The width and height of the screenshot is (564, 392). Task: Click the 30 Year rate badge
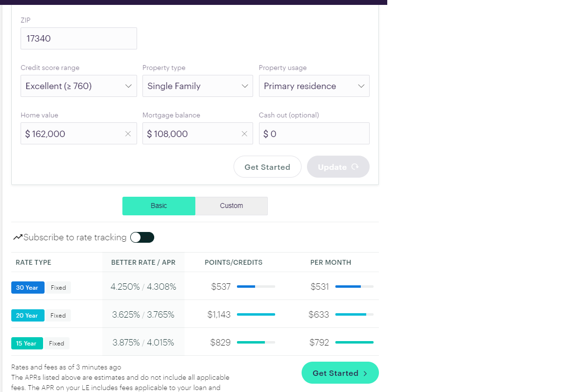click(27, 288)
